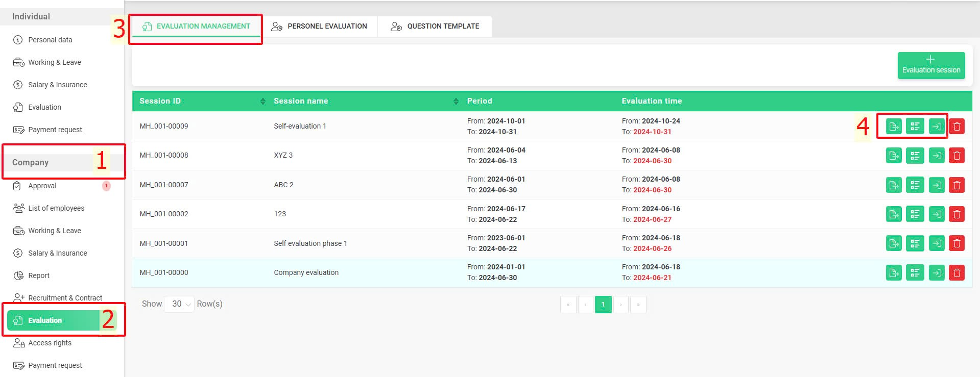Open the Evaluation Management tab
Viewport: 980px width, 377px height.
pos(197,26)
